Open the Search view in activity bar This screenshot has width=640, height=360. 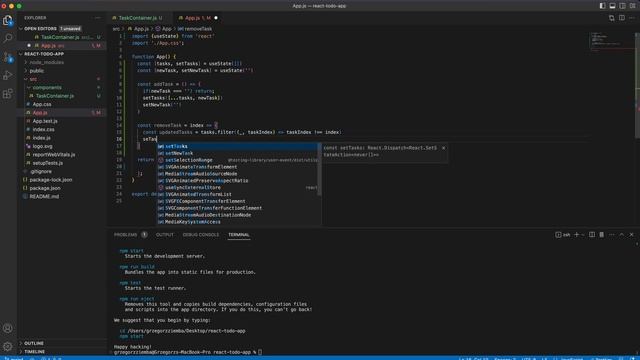click(x=8, y=38)
